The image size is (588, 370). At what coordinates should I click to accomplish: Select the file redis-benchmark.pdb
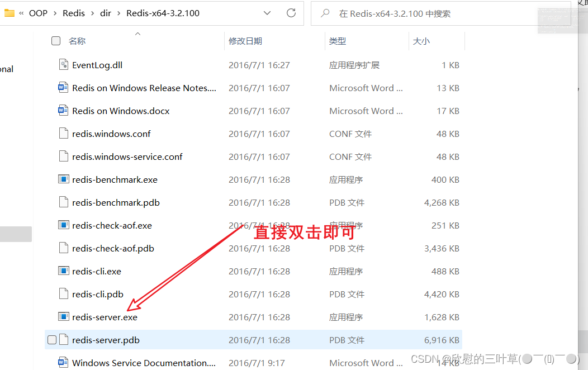(116, 202)
